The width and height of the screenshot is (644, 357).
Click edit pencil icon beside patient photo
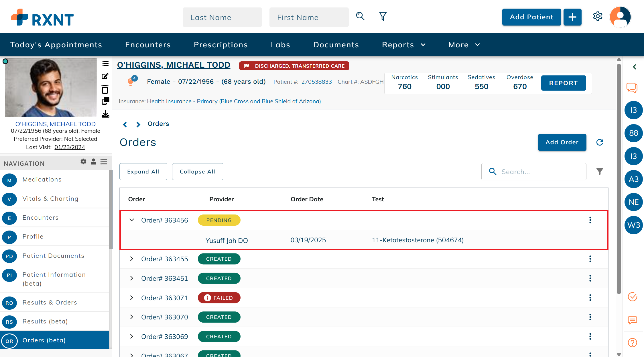click(x=105, y=76)
